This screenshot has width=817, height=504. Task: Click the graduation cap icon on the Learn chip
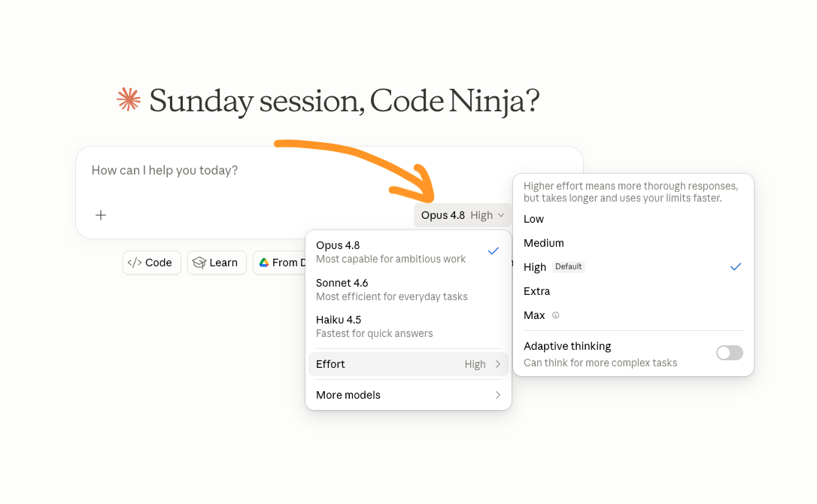tap(199, 263)
